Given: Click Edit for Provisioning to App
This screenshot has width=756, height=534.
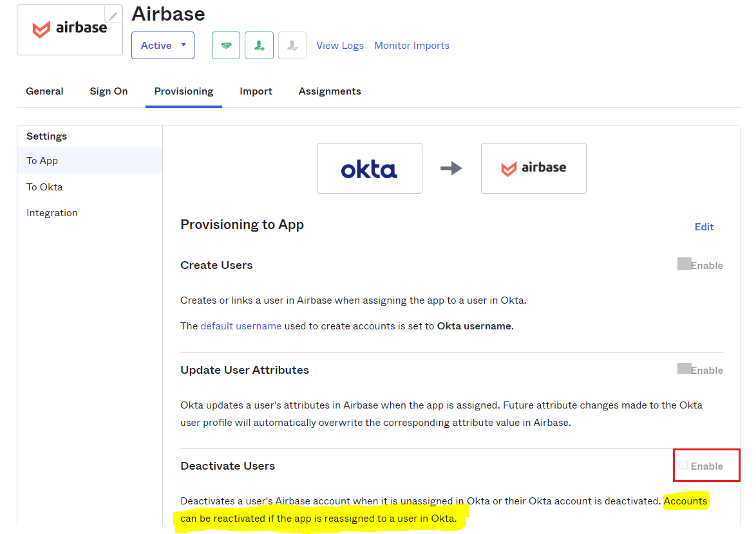Looking at the screenshot, I should 704,227.
